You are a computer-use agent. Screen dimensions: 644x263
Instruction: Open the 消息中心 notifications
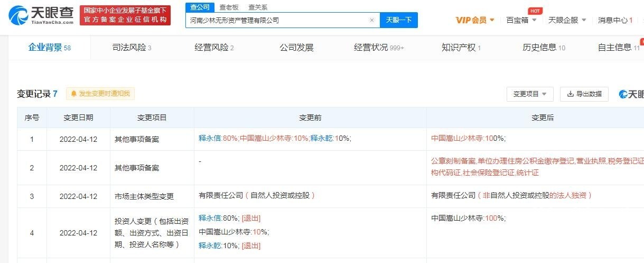pyautogui.click(x=615, y=20)
